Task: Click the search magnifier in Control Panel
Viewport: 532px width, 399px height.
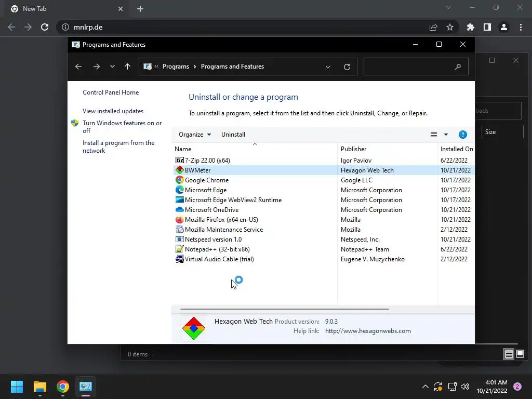Action: click(x=458, y=66)
